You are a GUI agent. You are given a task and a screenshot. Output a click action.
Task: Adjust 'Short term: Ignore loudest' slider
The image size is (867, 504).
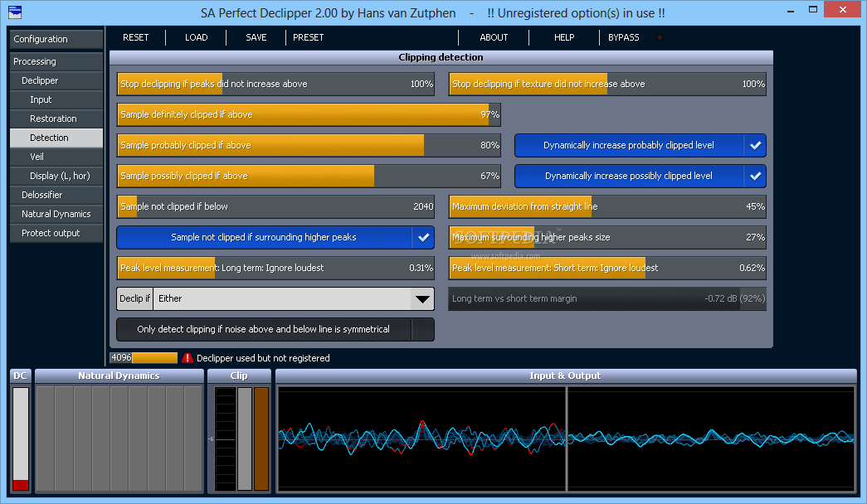tap(607, 268)
